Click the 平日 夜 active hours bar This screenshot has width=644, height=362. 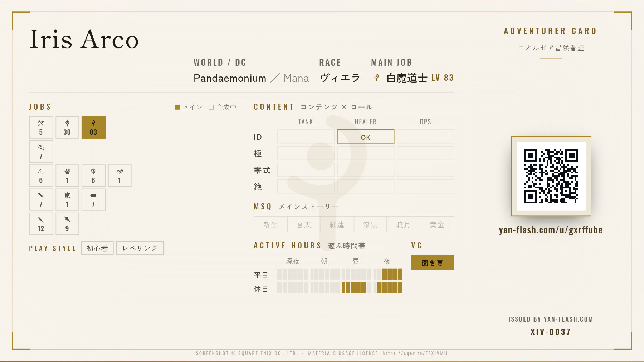click(388, 274)
